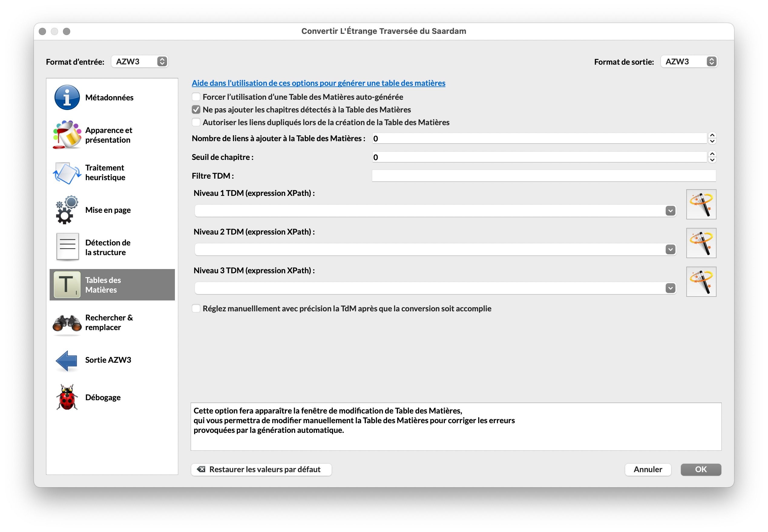
Task: Open the Format de sortie dropdown
Action: [x=689, y=62]
